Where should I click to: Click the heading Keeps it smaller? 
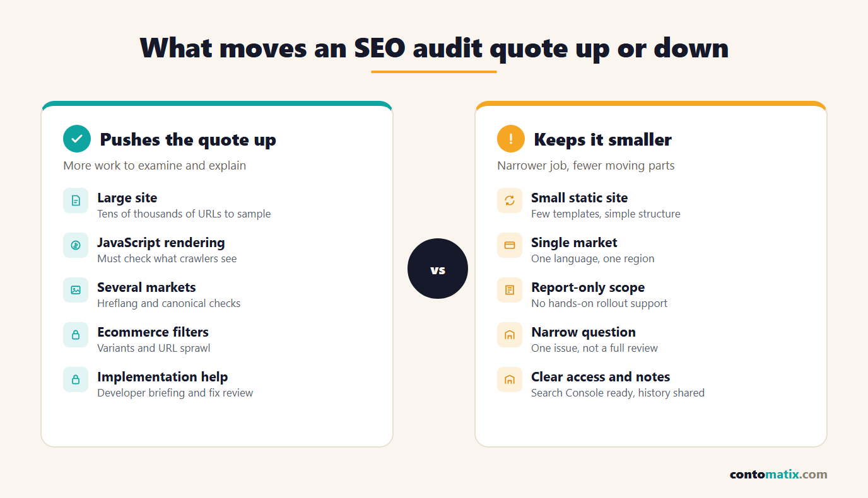click(x=602, y=139)
